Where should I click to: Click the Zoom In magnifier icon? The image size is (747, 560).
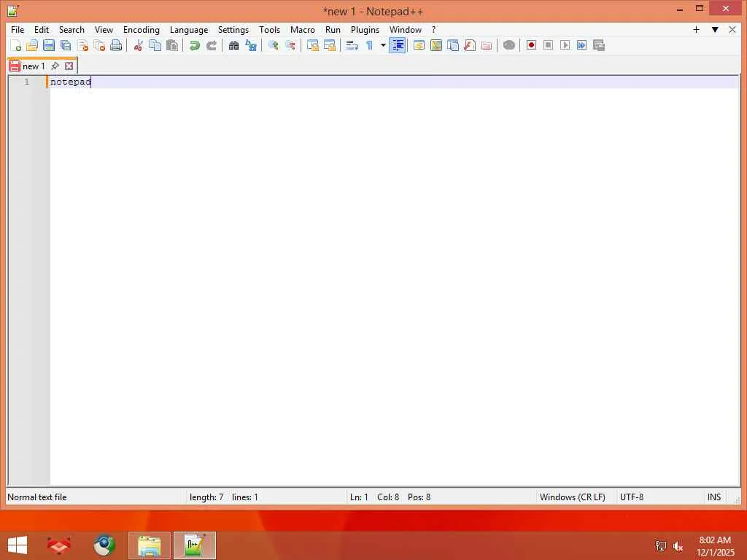coord(273,45)
